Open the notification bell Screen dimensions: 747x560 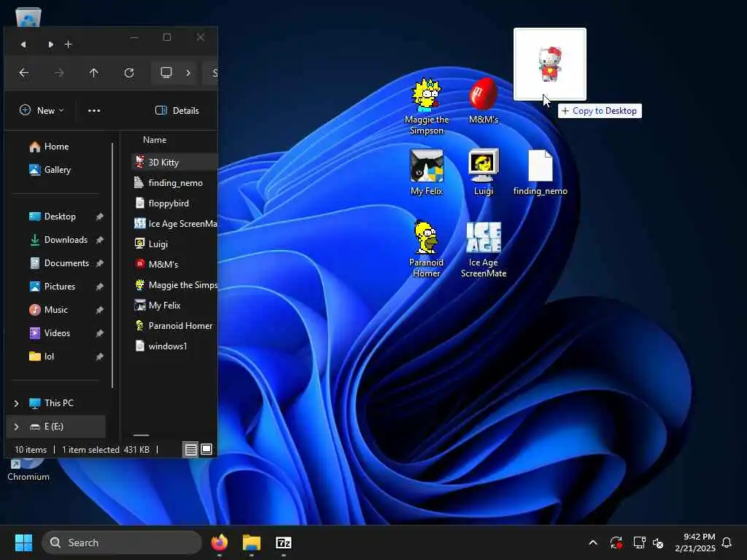click(x=727, y=542)
